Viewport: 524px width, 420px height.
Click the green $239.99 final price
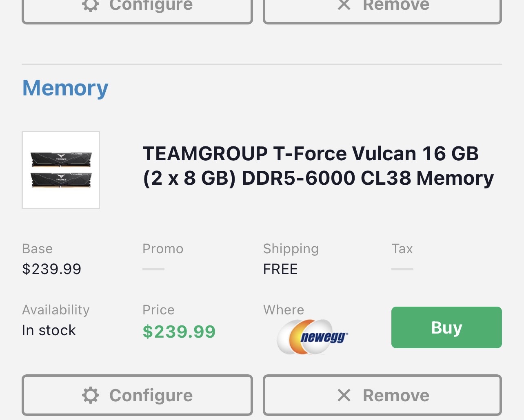pyautogui.click(x=179, y=332)
